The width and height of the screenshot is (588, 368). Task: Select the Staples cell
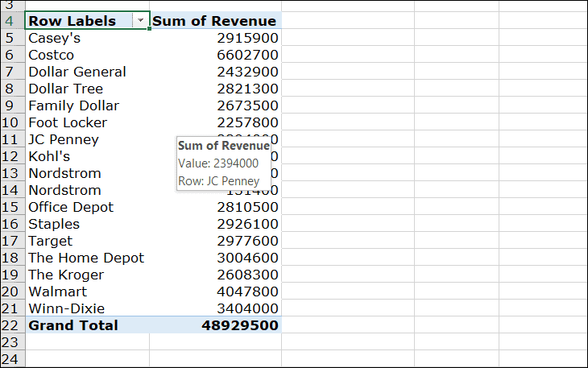(87, 224)
